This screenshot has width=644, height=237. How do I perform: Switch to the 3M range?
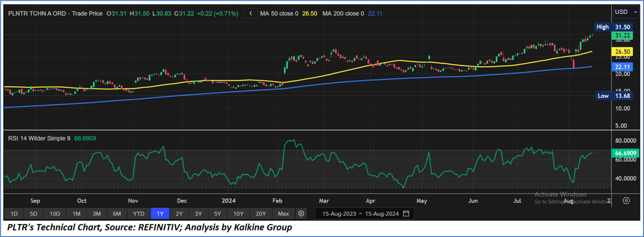[97, 214]
